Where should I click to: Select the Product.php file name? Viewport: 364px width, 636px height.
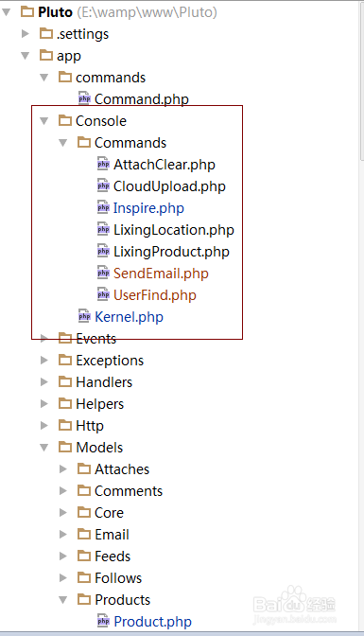point(152,622)
